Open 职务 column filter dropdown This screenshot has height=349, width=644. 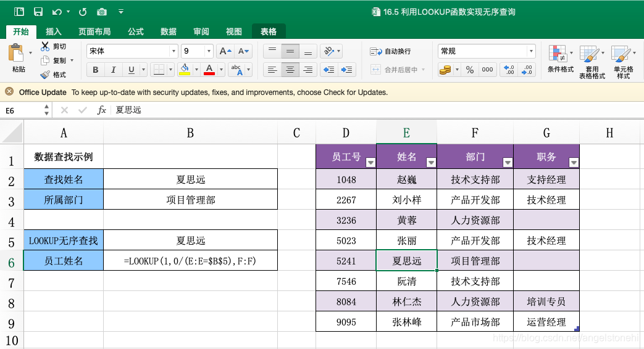tap(574, 163)
